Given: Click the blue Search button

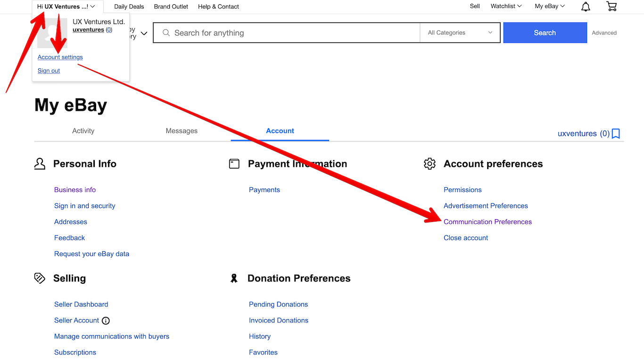Looking at the screenshot, I should pos(545,33).
